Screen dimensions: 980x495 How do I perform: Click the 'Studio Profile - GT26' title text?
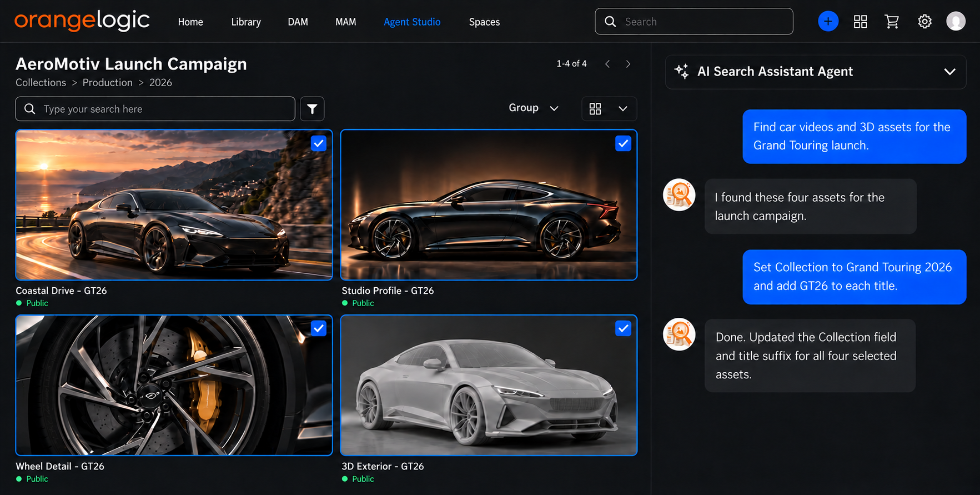click(x=388, y=291)
